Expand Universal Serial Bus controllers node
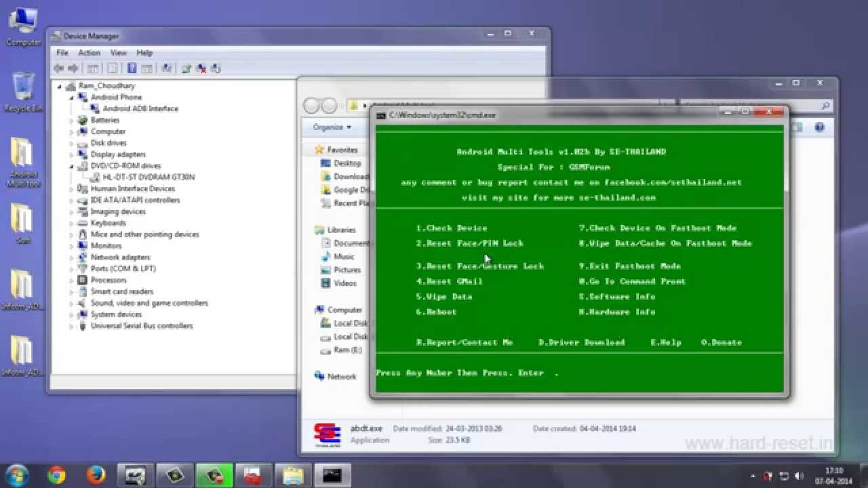 pos(71,326)
